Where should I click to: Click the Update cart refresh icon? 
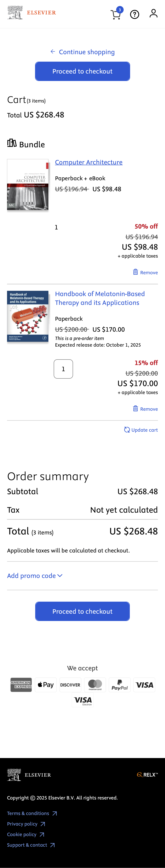127,430
